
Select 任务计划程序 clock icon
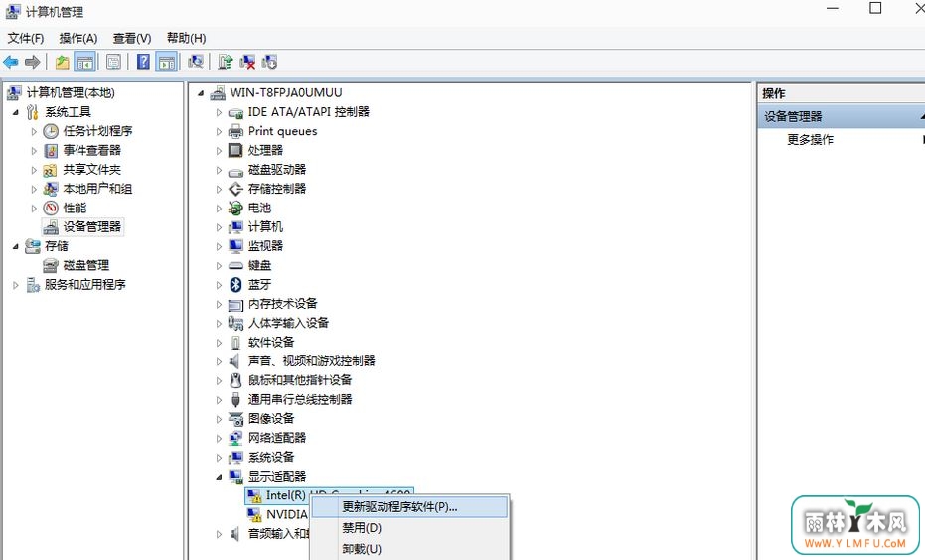click(x=51, y=131)
